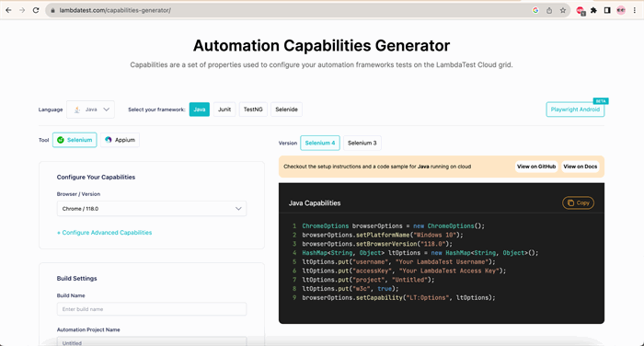Click the Playwright Android beta button
Image resolution: width=644 pixels, height=346 pixels.
(x=575, y=110)
